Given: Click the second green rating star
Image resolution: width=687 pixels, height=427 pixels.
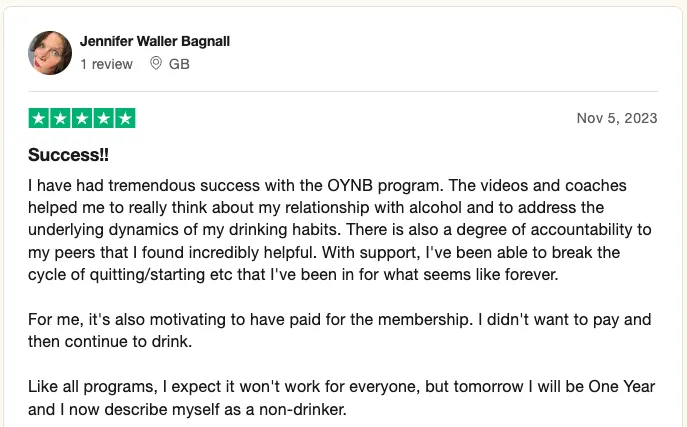Looking at the screenshot, I should pos(60,118).
